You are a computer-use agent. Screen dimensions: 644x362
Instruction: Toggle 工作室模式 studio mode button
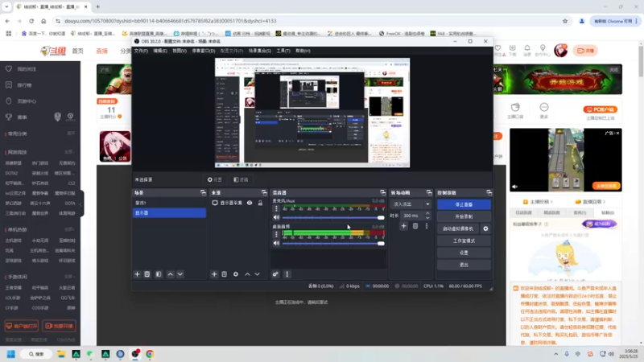point(464,241)
